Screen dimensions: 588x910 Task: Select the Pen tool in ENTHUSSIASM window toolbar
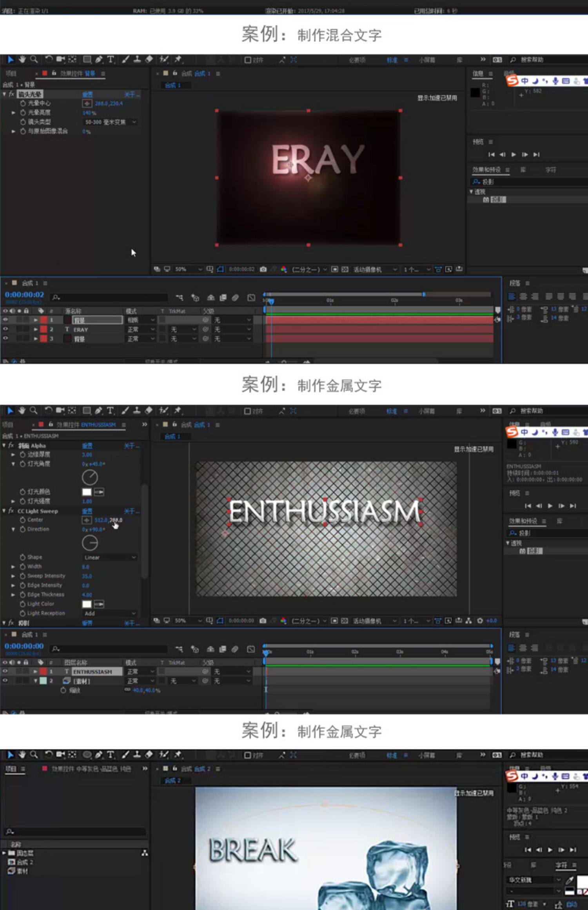point(98,411)
